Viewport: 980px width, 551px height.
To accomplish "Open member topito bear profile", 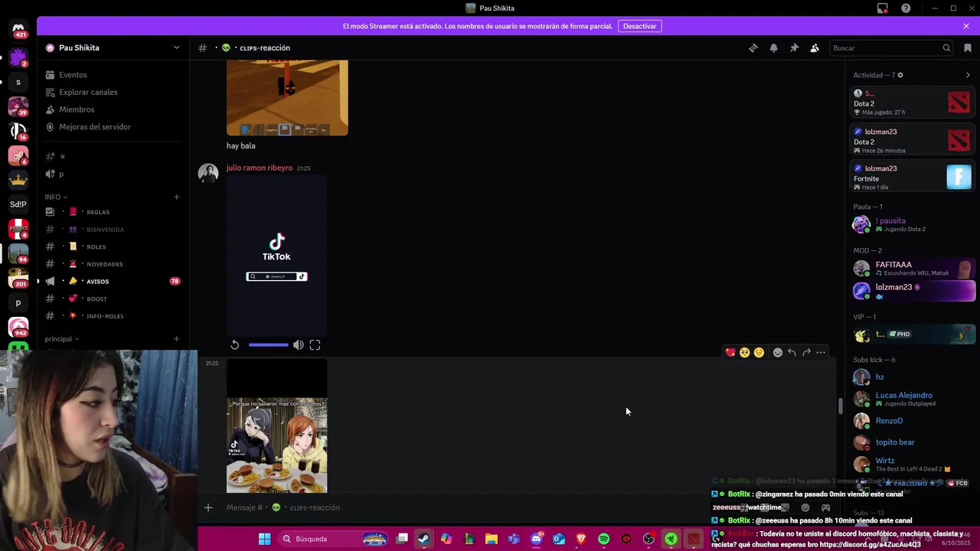I will pyautogui.click(x=913, y=442).
